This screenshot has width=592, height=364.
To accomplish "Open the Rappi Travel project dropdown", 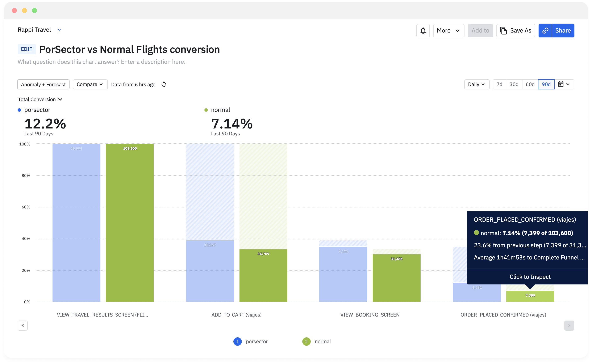I will [59, 30].
